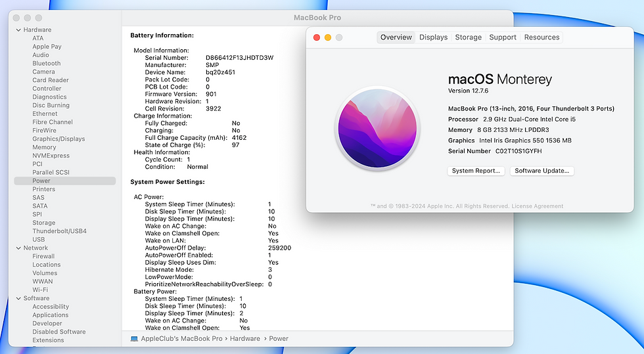Select Parallel SCSI in the sidebar
This screenshot has height=354, width=644.
click(x=51, y=173)
